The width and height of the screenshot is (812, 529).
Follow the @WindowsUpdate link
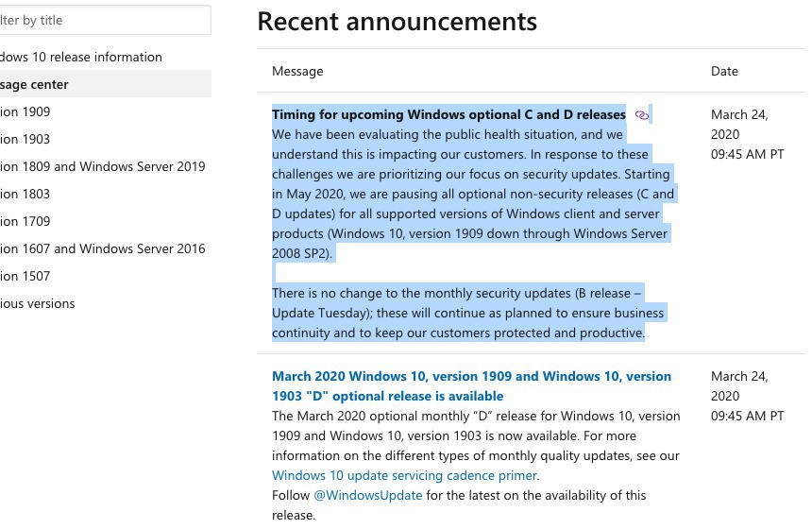tap(367, 495)
